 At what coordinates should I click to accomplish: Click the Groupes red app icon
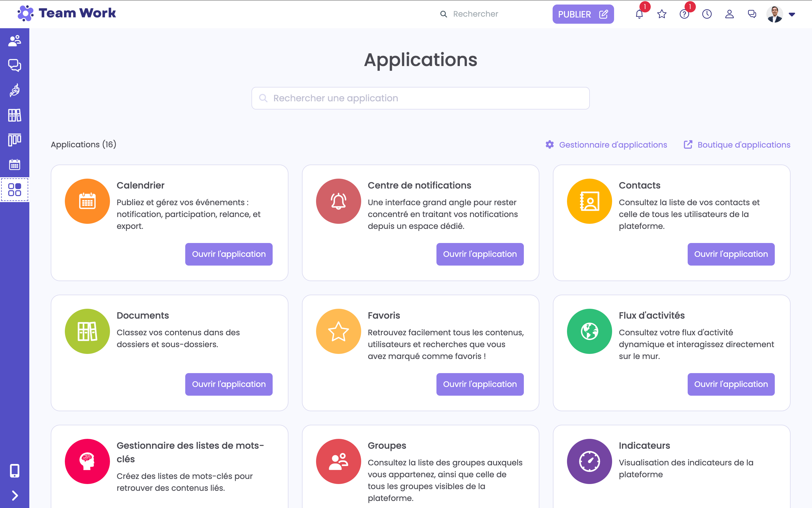(338, 461)
